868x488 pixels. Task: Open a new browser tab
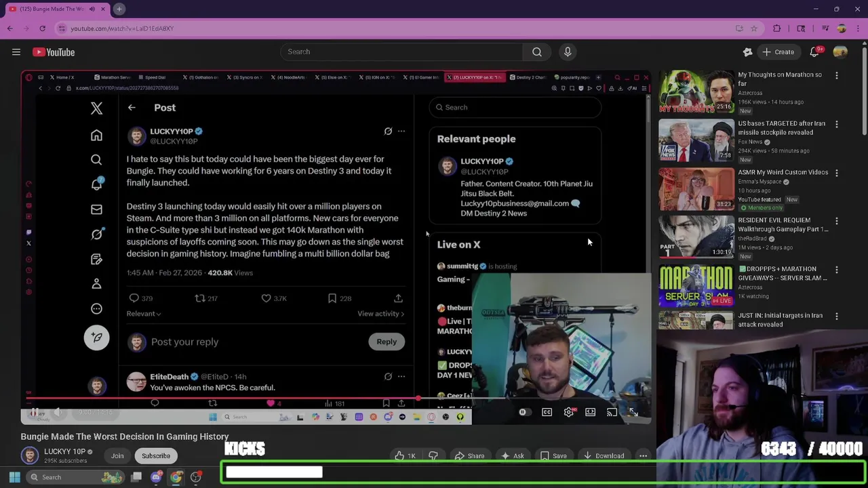pos(119,9)
